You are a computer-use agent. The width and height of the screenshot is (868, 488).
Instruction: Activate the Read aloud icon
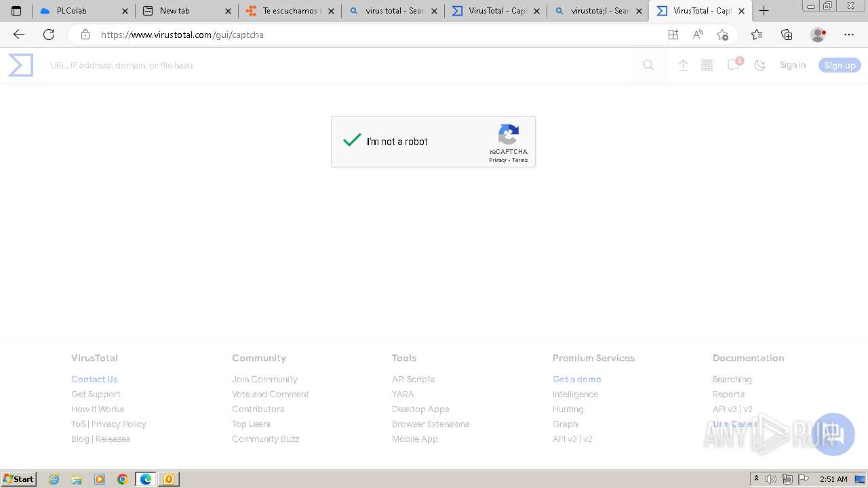tap(698, 35)
